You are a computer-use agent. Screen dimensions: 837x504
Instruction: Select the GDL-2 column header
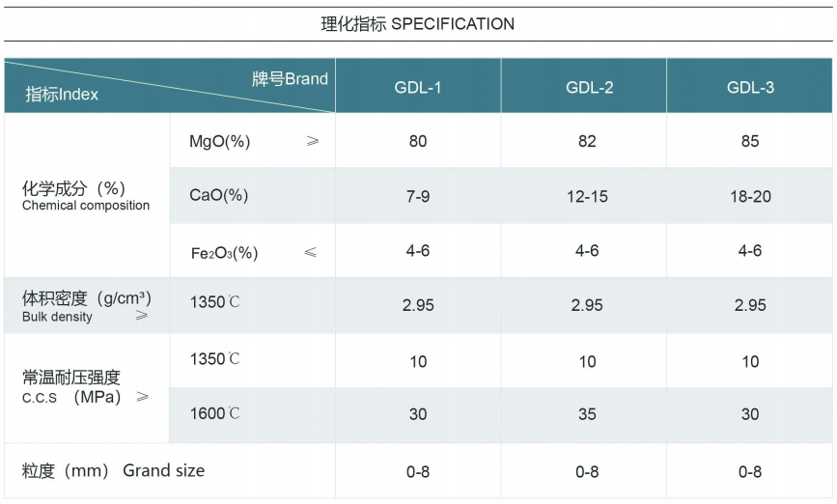[x=589, y=87]
